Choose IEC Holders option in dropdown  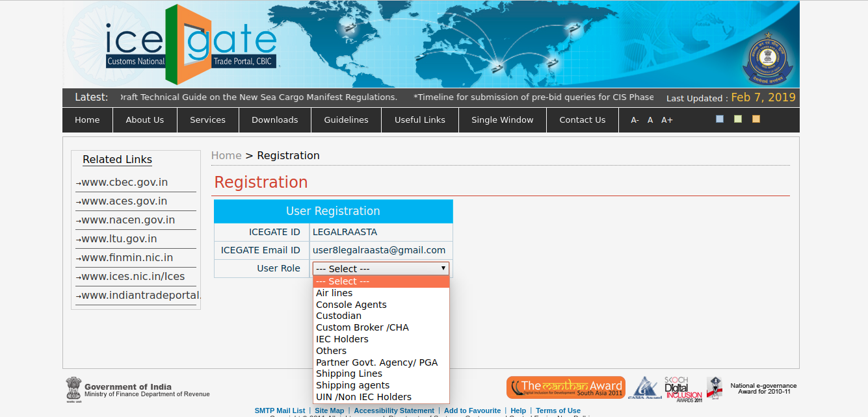click(x=342, y=339)
